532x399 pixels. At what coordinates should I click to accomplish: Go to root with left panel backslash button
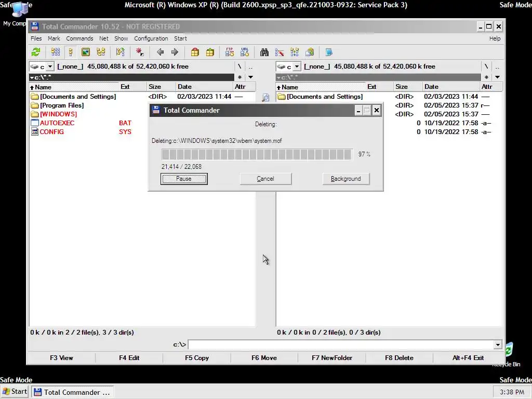point(240,66)
